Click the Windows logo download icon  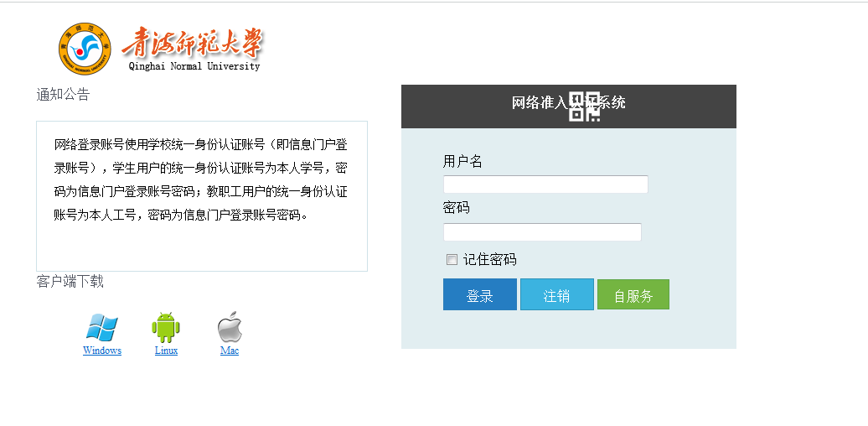102,327
